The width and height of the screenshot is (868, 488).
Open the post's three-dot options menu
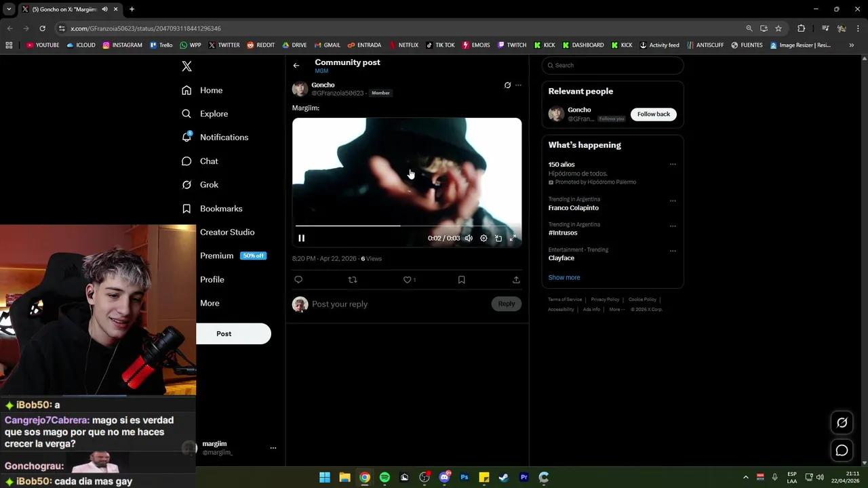[518, 85]
